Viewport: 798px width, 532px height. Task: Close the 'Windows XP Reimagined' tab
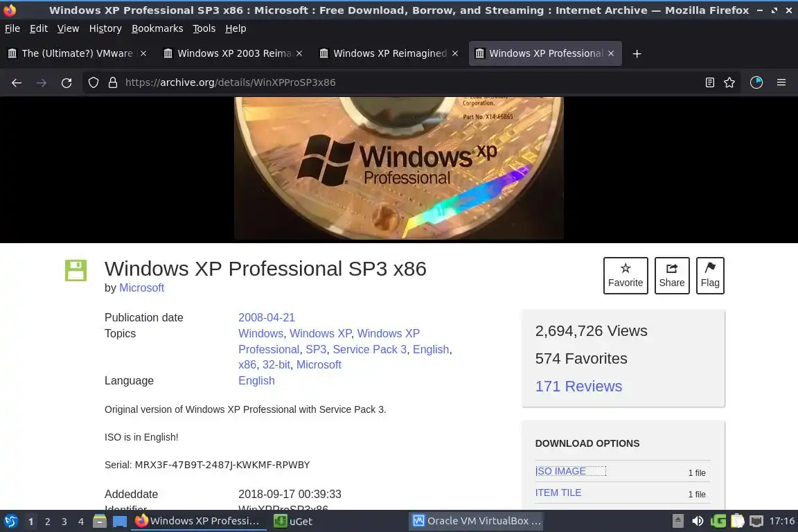coord(455,53)
